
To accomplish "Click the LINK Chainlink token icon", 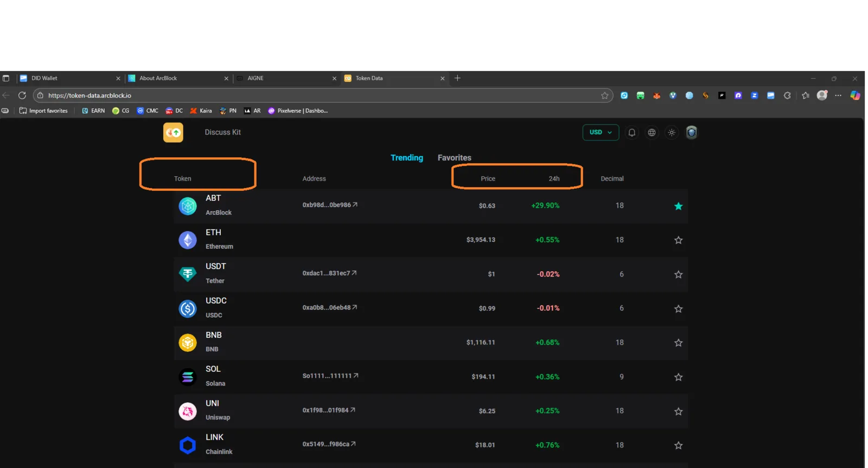I will coord(188,445).
